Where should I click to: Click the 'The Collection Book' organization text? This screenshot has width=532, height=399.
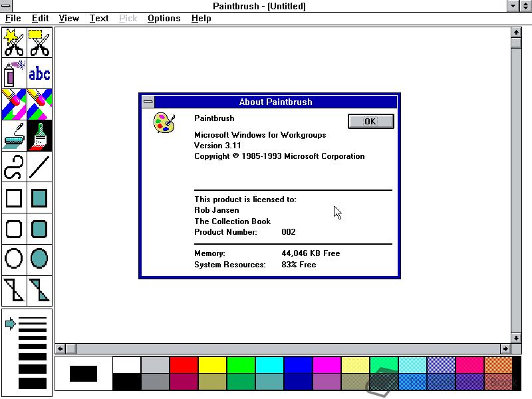[232, 221]
